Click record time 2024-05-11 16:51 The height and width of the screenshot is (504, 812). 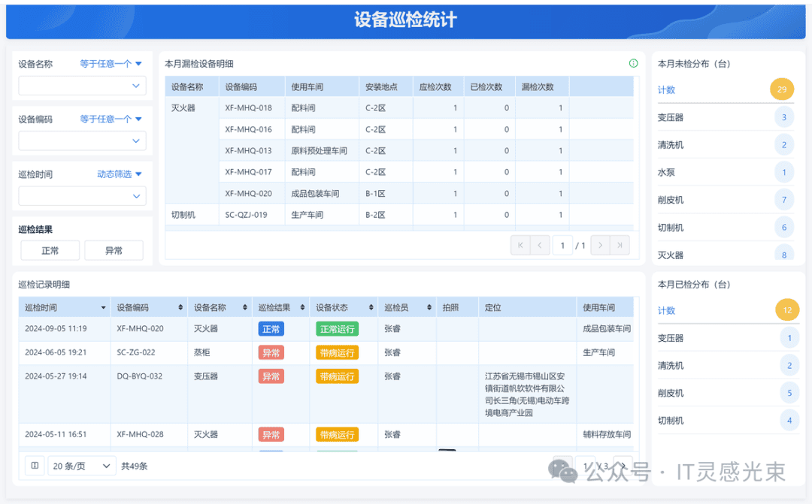coord(56,434)
